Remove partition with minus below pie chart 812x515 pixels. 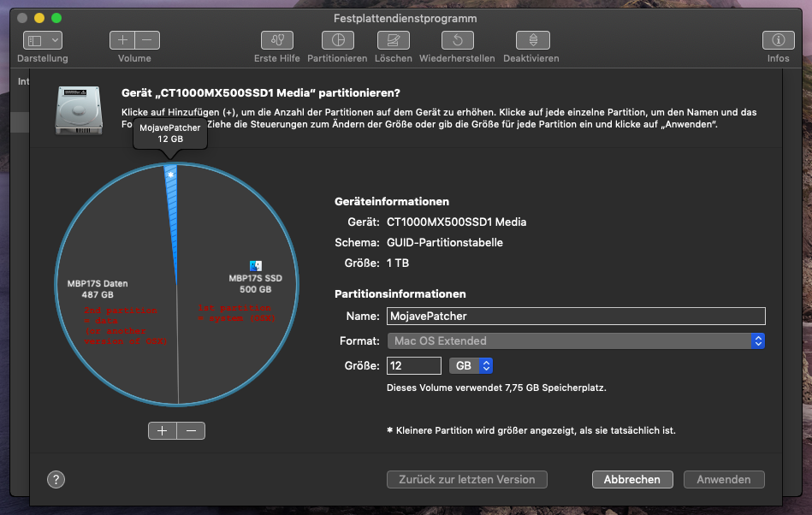(x=191, y=430)
